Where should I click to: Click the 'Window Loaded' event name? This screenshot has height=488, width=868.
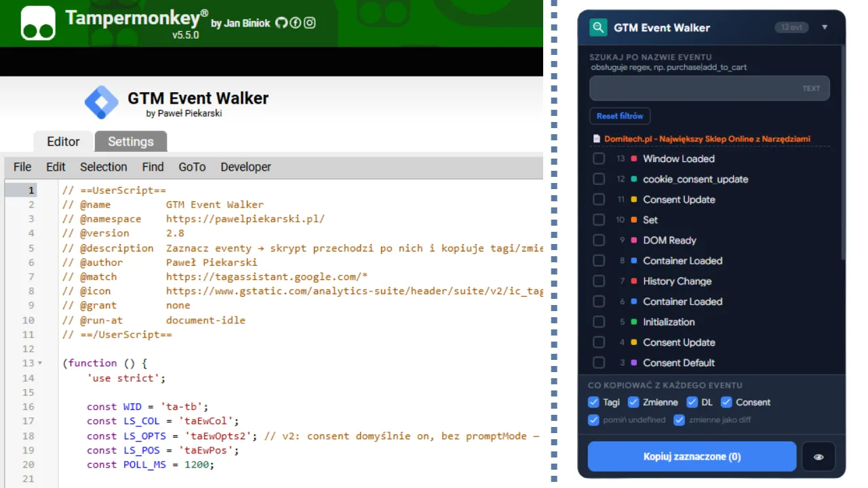pos(678,159)
